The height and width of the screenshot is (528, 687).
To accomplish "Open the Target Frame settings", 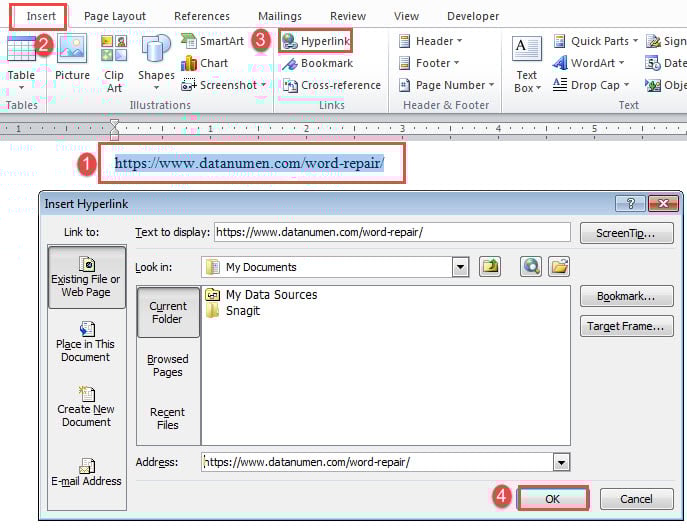I will point(627,326).
